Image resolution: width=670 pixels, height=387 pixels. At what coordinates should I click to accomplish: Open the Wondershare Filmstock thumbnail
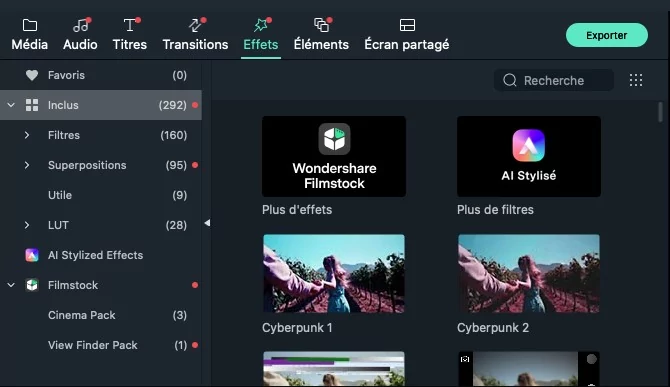pyautogui.click(x=334, y=156)
